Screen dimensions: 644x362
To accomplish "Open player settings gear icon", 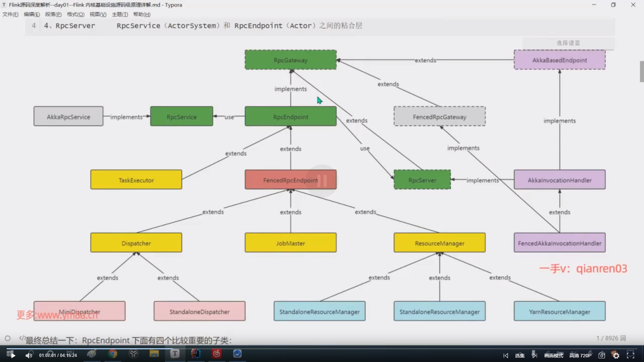I will pyautogui.click(x=616, y=355).
